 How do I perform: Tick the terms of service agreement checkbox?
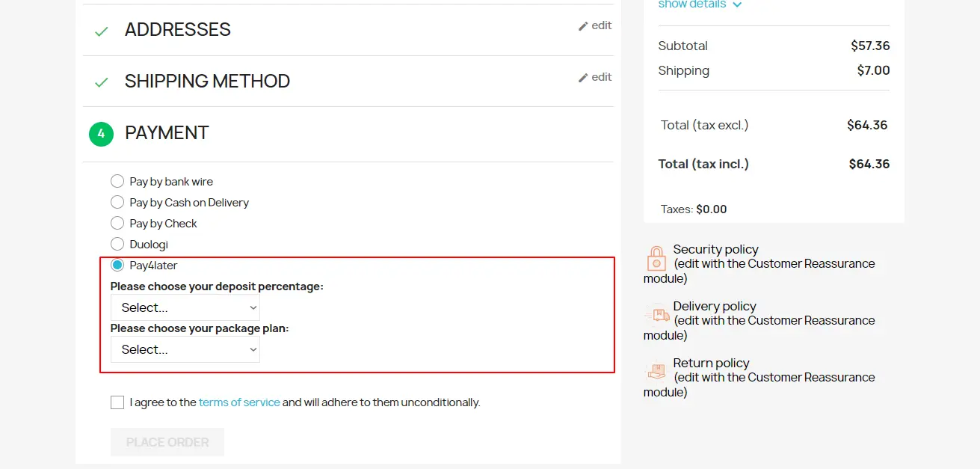[117, 402]
